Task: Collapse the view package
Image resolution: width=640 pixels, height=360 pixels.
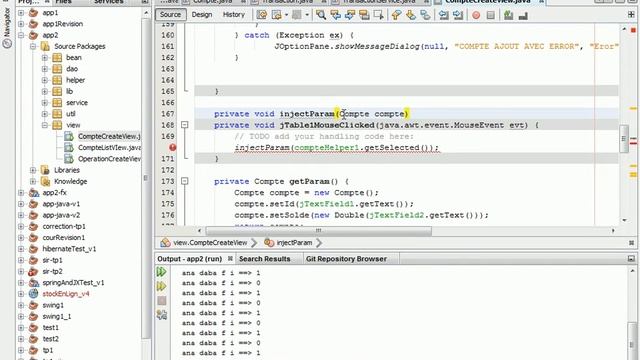Action: (45, 125)
